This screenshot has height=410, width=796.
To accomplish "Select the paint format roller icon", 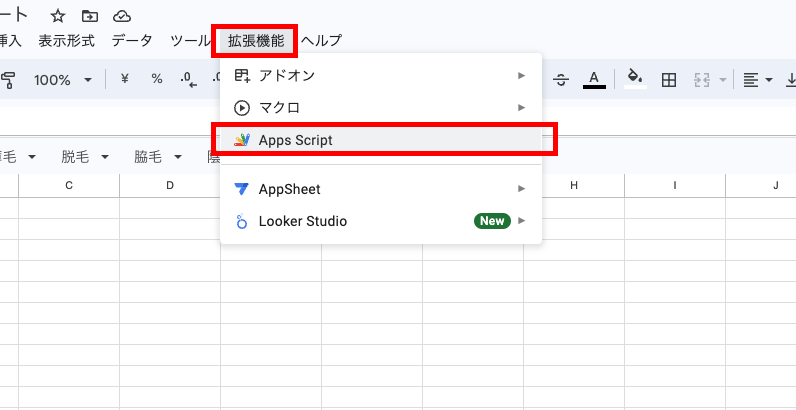I will point(9,80).
